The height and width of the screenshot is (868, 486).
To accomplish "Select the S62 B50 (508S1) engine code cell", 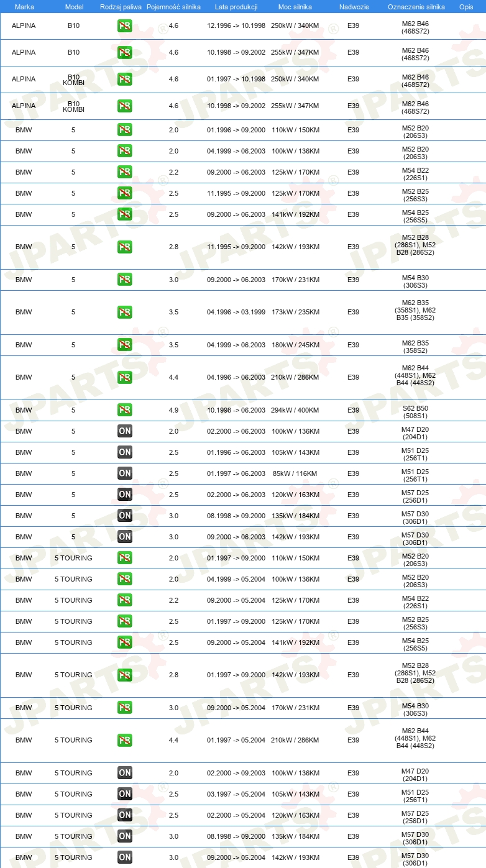I will click(416, 410).
